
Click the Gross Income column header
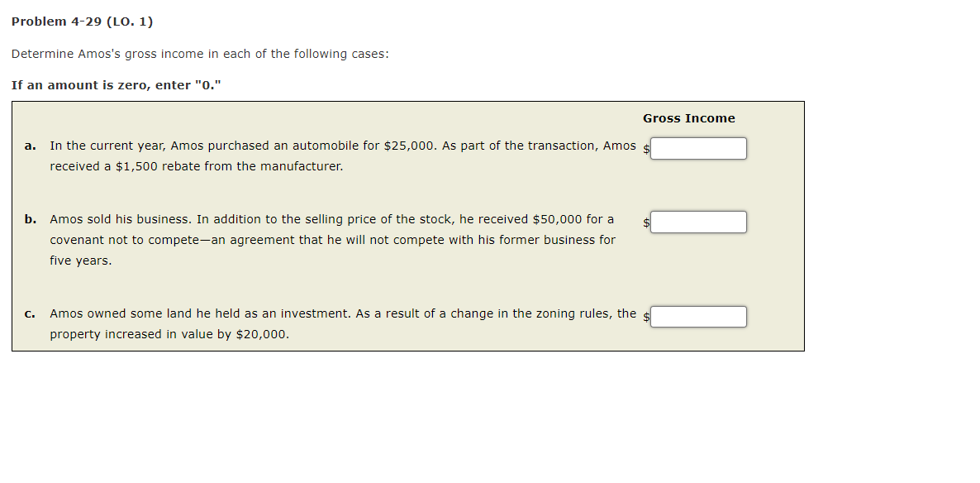click(689, 118)
